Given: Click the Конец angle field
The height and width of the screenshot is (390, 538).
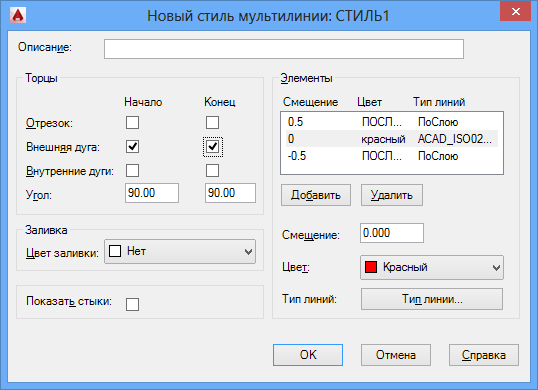Looking at the screenshot, I should point(230,193).
